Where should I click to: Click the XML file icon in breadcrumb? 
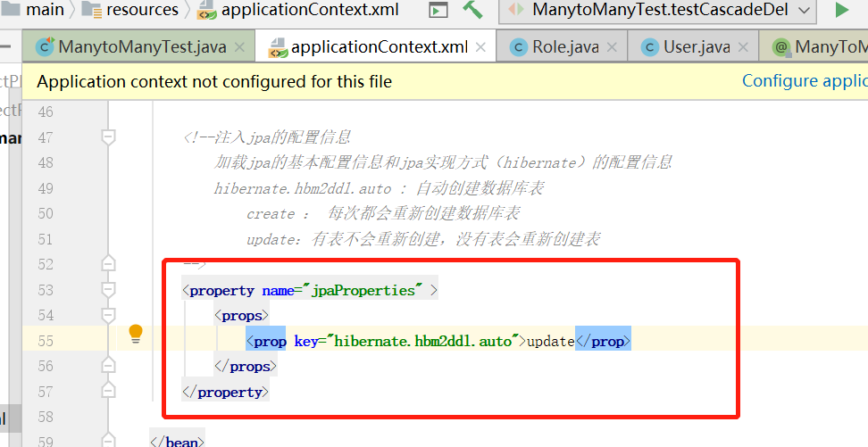click(x=207, y=10)
